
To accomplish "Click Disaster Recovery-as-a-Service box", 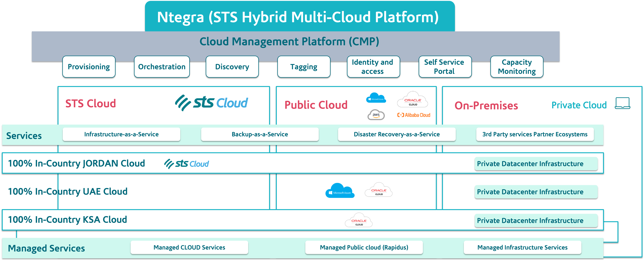I will point(397,134).
